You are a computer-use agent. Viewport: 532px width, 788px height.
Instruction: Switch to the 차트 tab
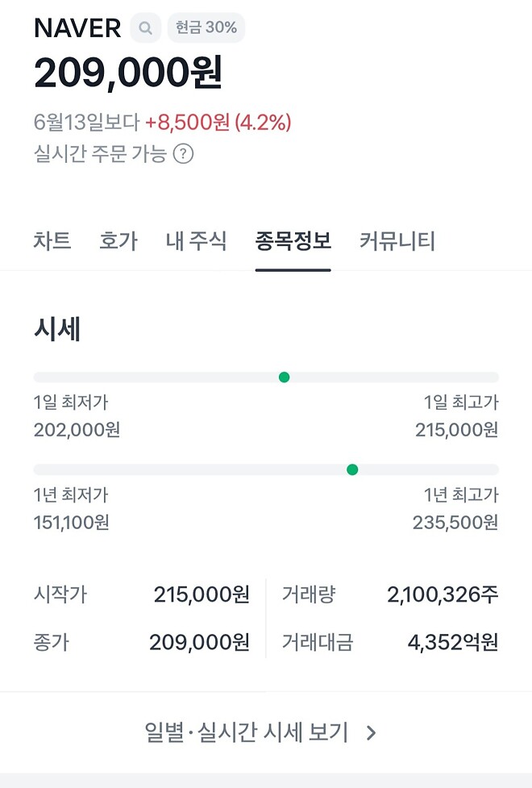coord(52,240)
